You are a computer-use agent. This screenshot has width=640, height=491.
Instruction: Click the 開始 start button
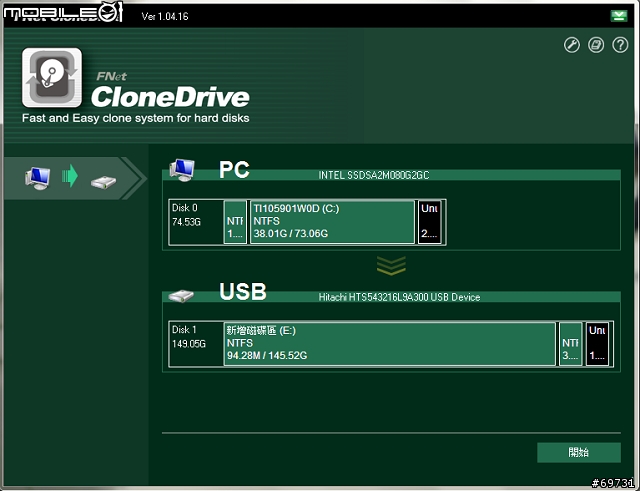point(579,452)
